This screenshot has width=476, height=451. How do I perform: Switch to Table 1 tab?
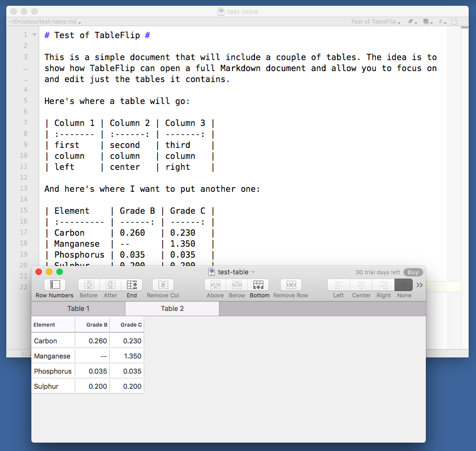pos(78,309)
